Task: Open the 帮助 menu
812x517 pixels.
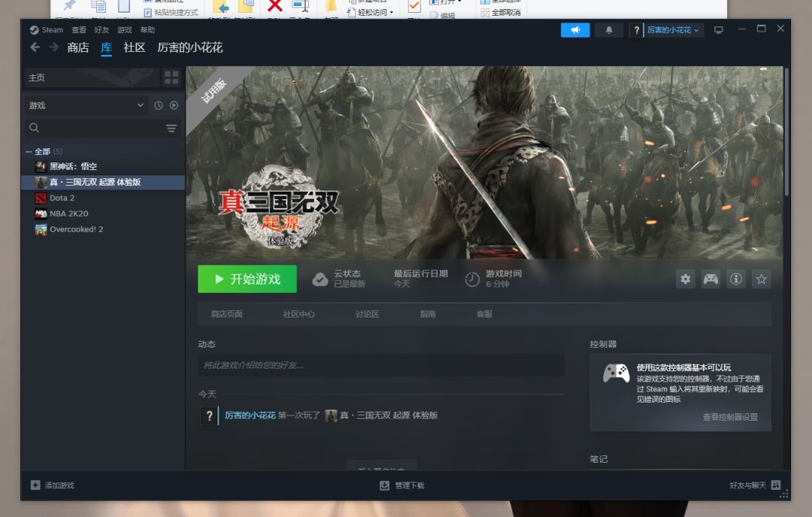Action: 147,29
